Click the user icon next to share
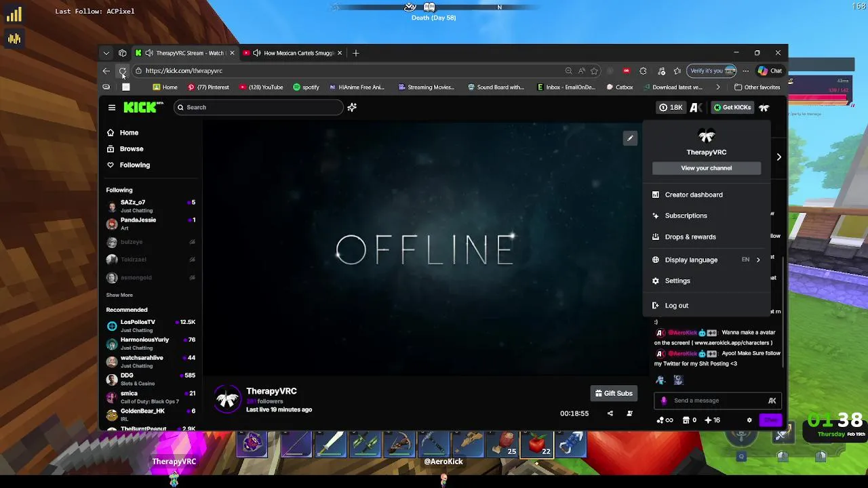Image resolution: width=868 pixels, height=488 pixels. pos(630,413)
